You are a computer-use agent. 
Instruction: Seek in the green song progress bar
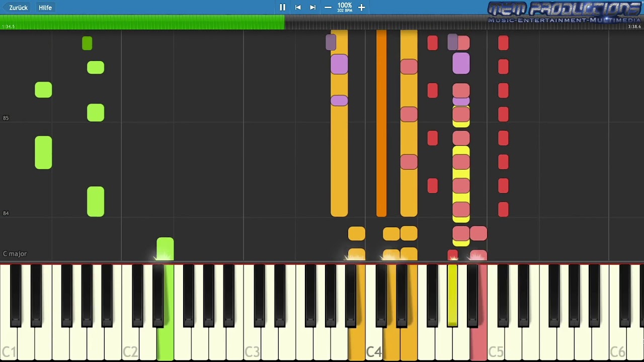142,22
